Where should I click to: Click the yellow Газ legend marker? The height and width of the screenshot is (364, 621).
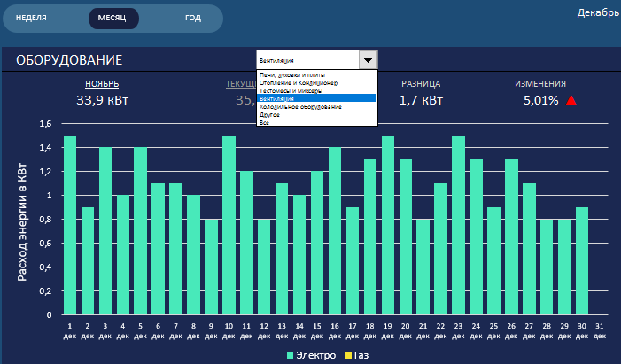click(348, 355)
